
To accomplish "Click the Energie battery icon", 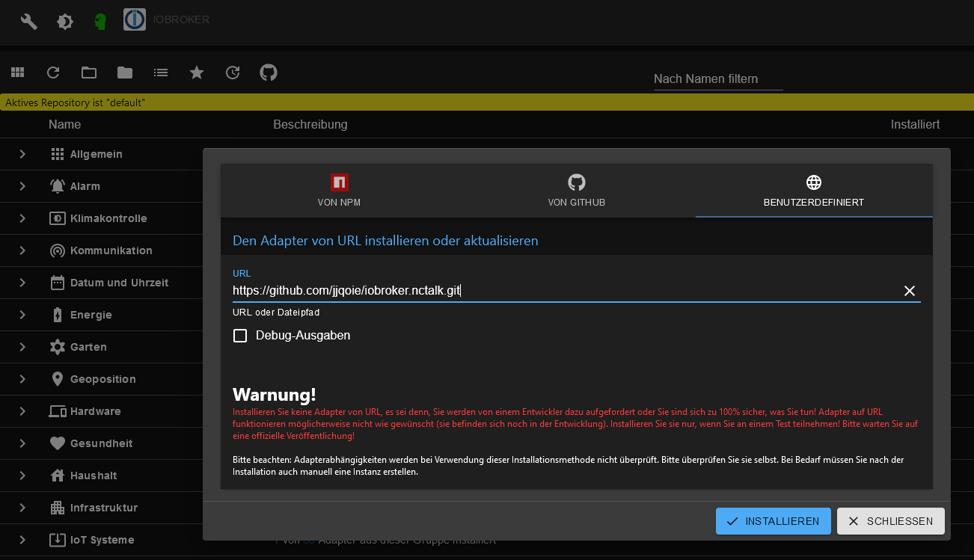I will coord(58,315).
